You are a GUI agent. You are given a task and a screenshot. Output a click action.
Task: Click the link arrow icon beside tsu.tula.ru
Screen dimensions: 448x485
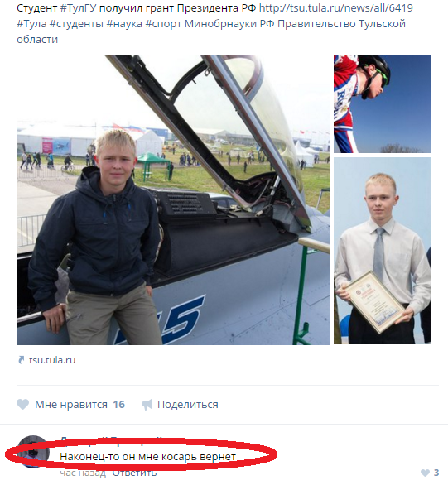pyautogui.click(x=21, y=360)
